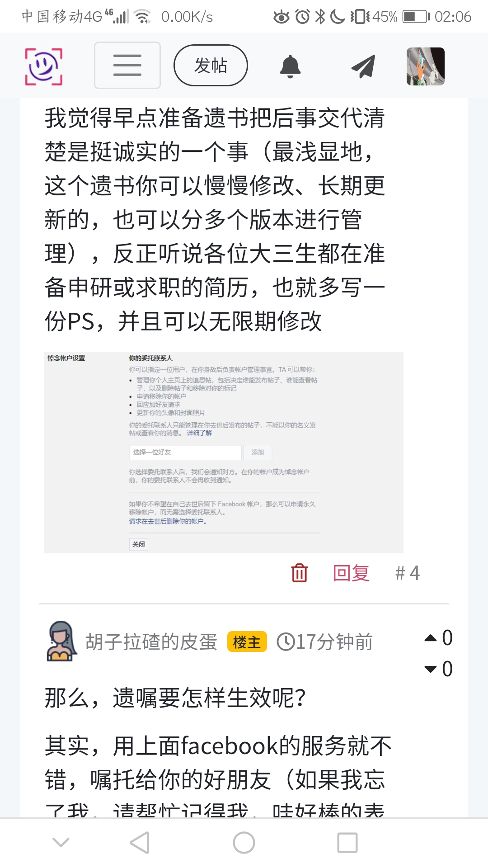Open the user profile avatar

tap(426, 66)
